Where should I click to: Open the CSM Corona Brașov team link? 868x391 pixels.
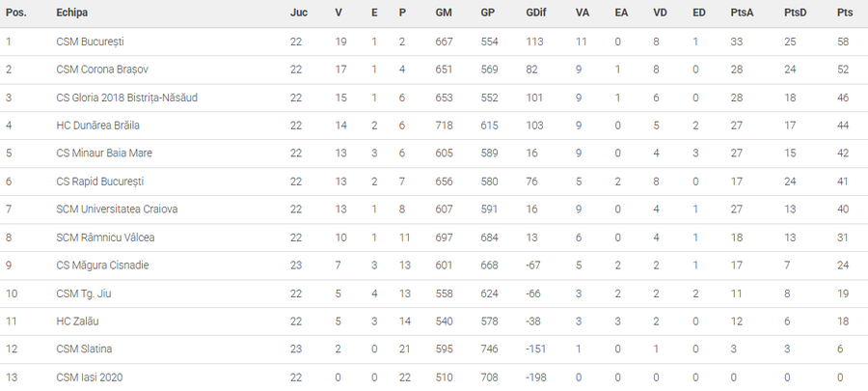102,70
